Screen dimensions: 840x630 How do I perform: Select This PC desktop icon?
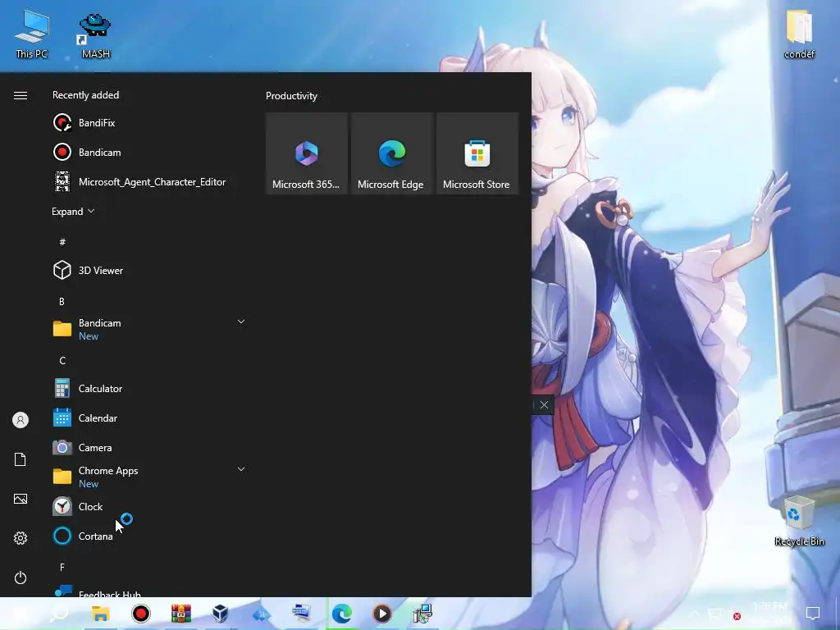32,33
